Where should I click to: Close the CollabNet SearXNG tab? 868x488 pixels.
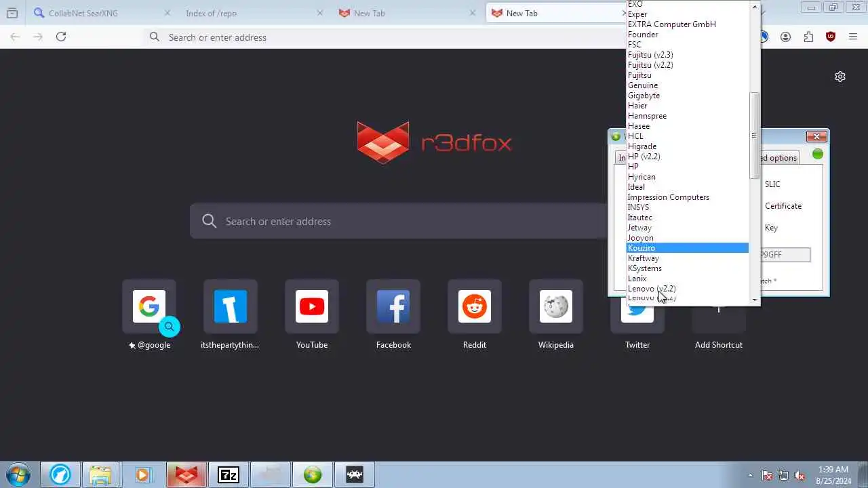(168, 13)
